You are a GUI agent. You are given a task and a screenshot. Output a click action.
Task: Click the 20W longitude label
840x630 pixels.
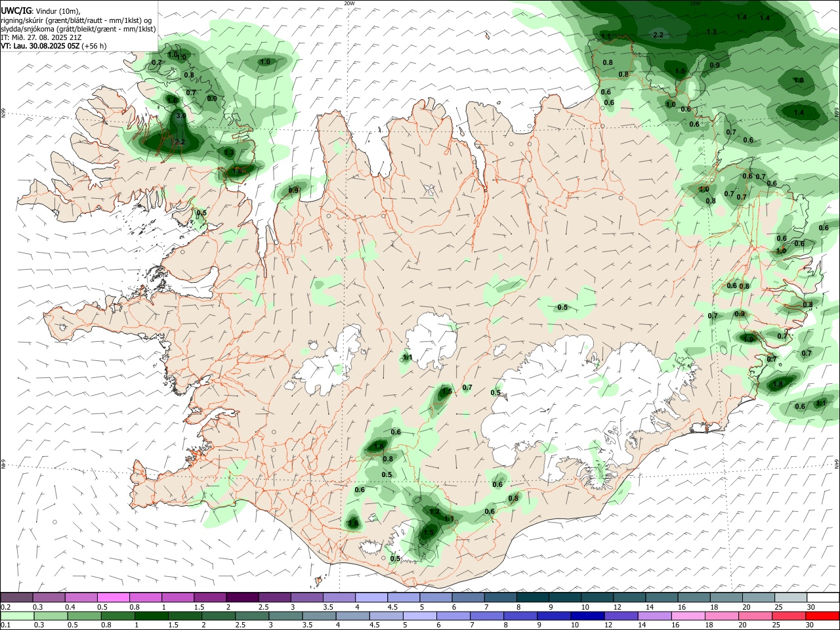click(349, 3)
